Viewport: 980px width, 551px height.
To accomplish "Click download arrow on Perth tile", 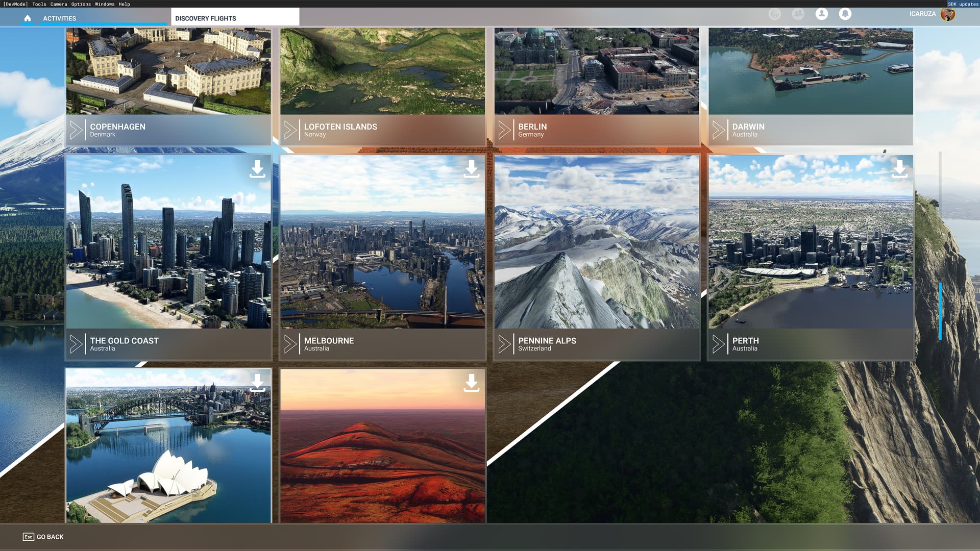I will pos(899,169).
